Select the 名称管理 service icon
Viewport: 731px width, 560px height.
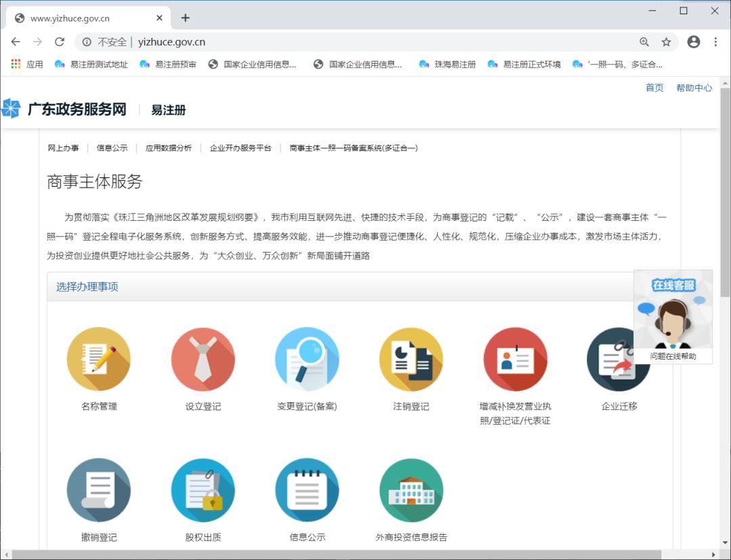point(99,359)
